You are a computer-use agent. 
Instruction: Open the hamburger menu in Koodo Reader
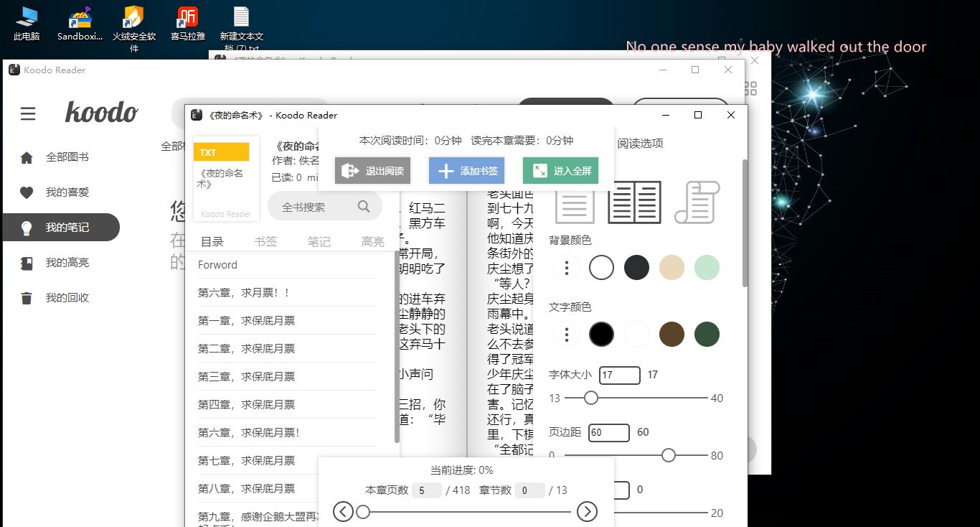tap(27, 113)
